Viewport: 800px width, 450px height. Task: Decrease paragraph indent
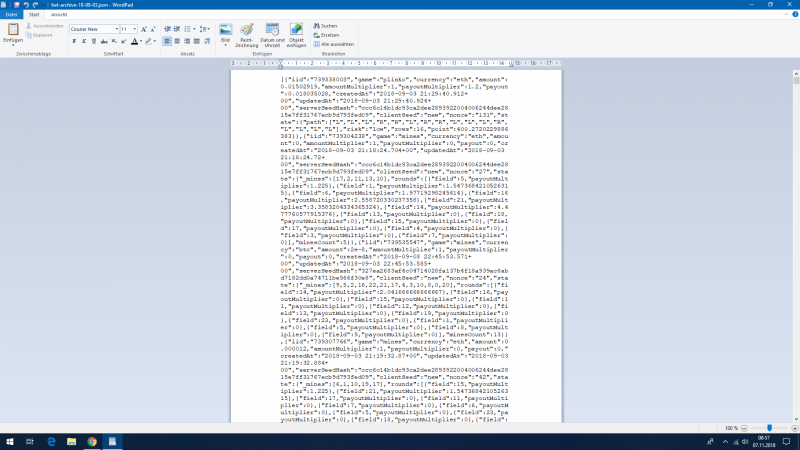[167, 29]
